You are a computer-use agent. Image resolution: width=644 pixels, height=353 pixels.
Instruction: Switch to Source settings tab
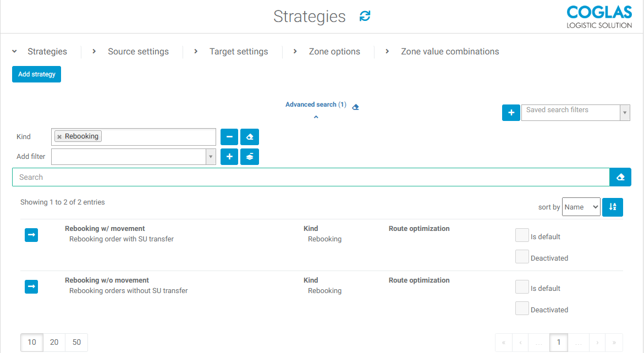138,52
